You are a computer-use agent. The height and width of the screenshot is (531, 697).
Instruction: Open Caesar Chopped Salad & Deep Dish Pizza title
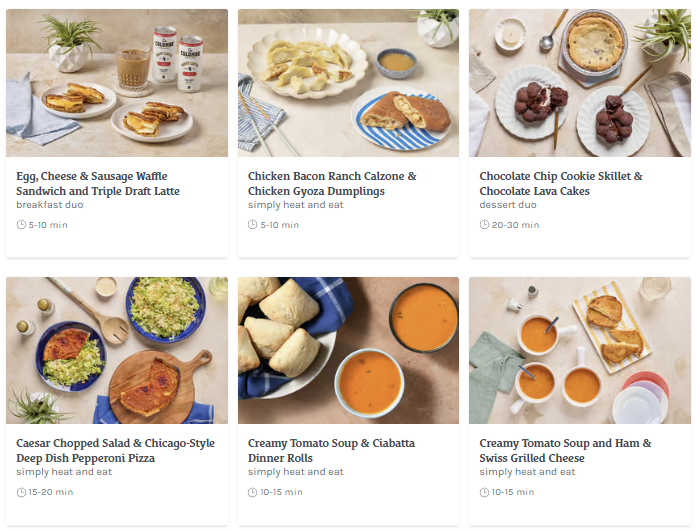[115, 450]
